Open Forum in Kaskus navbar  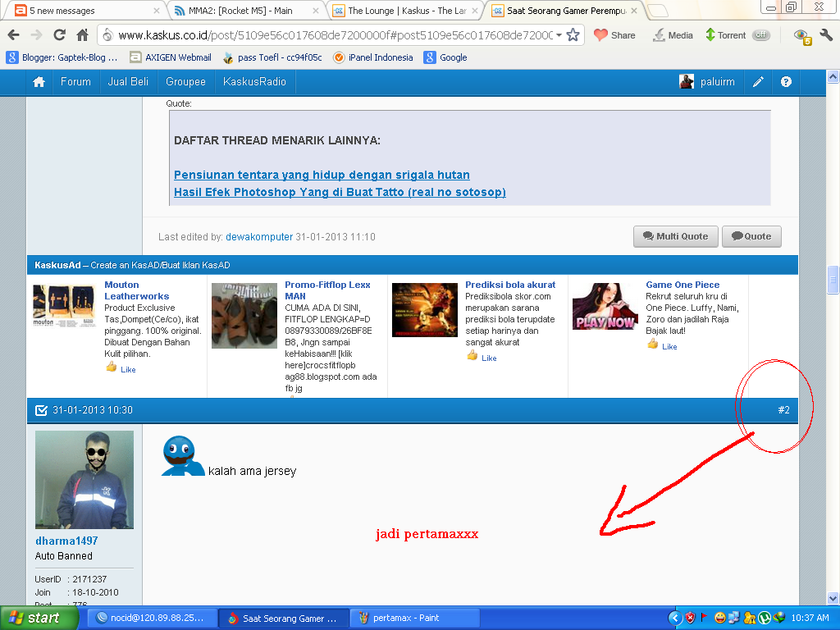pos(75,82)
